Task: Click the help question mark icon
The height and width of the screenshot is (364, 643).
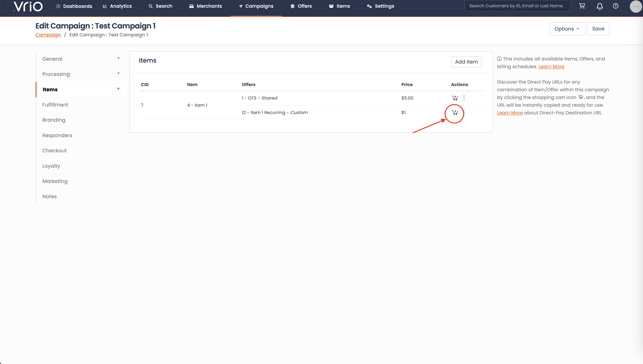Action: (x=615, y=6)
